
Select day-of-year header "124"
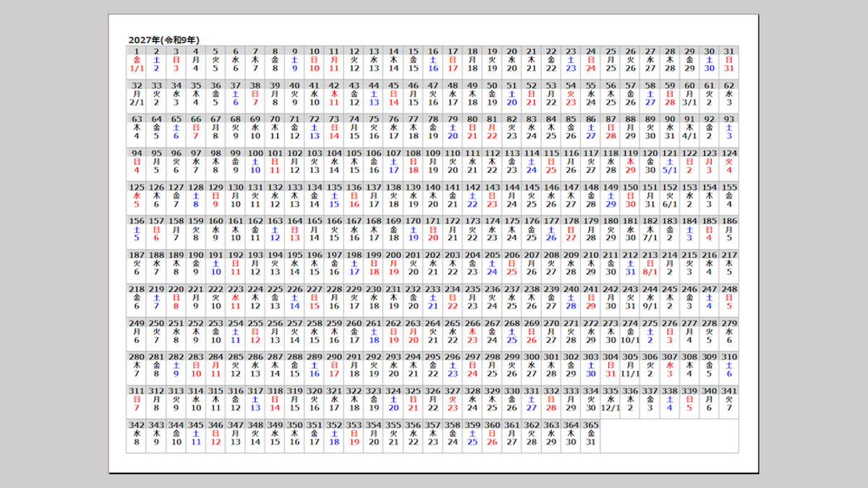coord(729,153)
